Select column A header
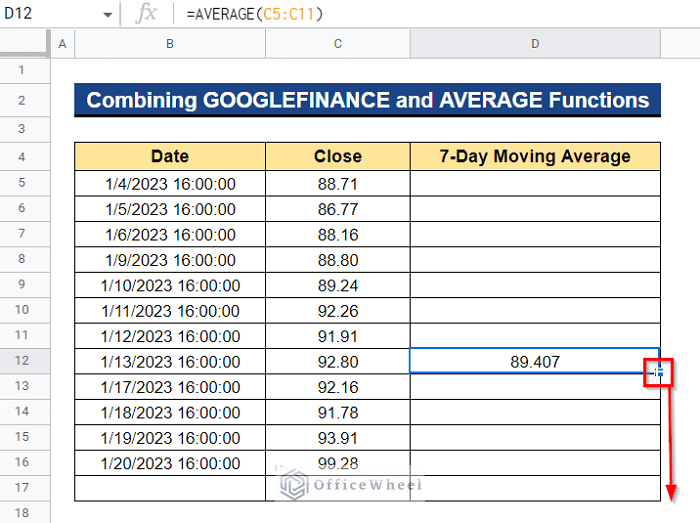The height and width of the screenshot is (523, 700). point(62,44)
